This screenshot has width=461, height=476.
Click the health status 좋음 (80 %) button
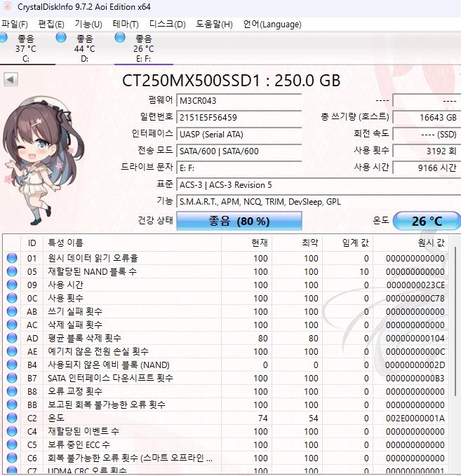click(x=239, y=221)
